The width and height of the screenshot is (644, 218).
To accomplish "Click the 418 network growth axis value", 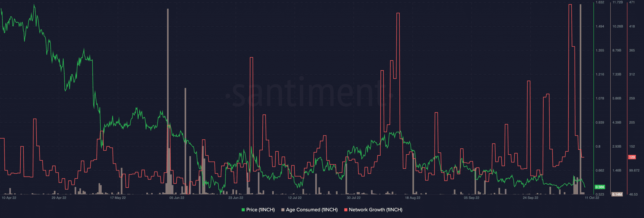I will [x=632, y=26].
